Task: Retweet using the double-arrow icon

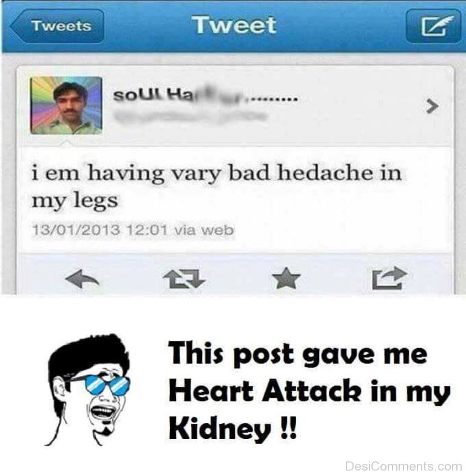Action: coord(184,278)
